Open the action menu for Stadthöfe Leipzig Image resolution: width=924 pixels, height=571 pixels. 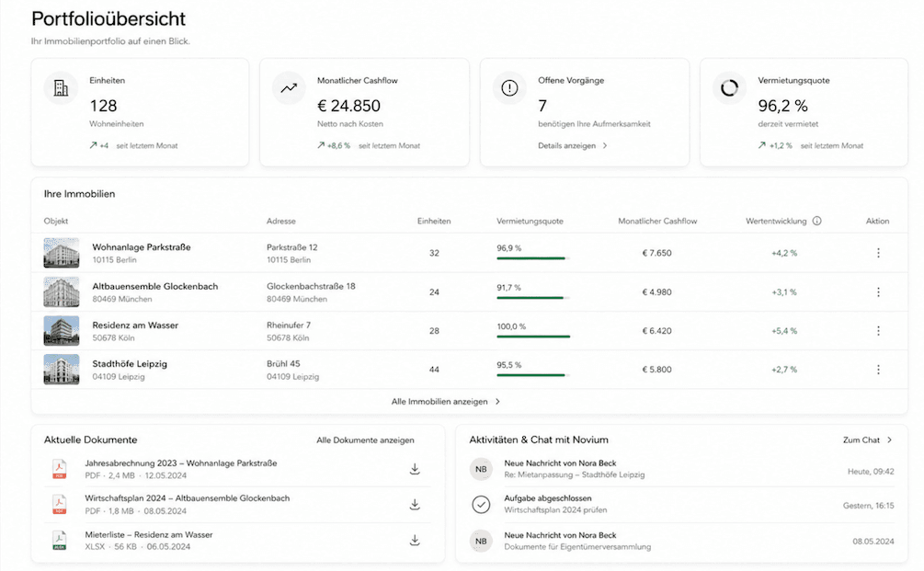click(x=878, y=370)
